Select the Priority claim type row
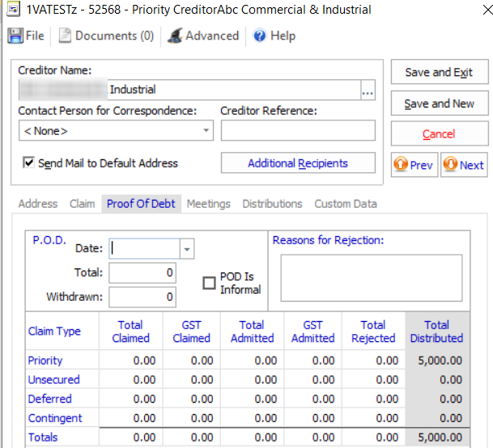The height and width of the screenshot is (448, 493). pos(45,361)
